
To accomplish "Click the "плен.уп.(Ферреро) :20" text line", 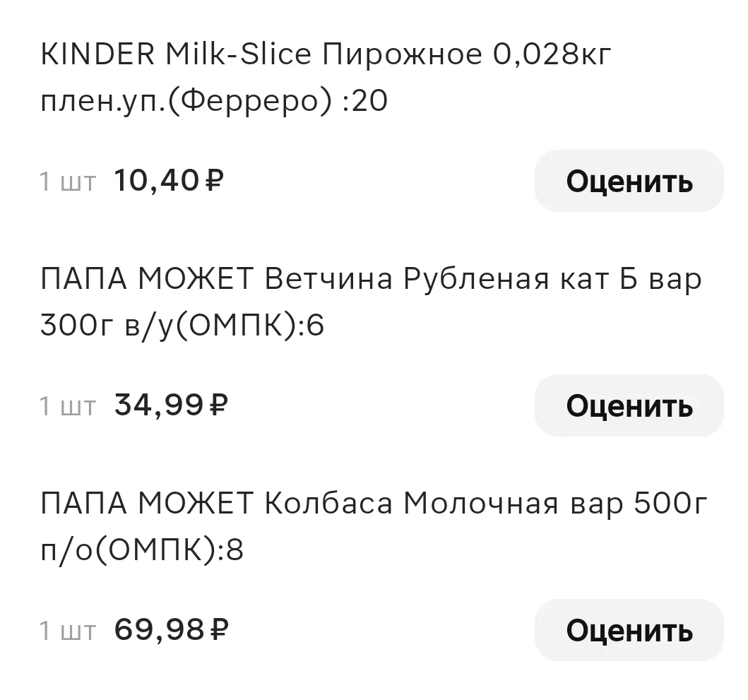I will [214, 101].
